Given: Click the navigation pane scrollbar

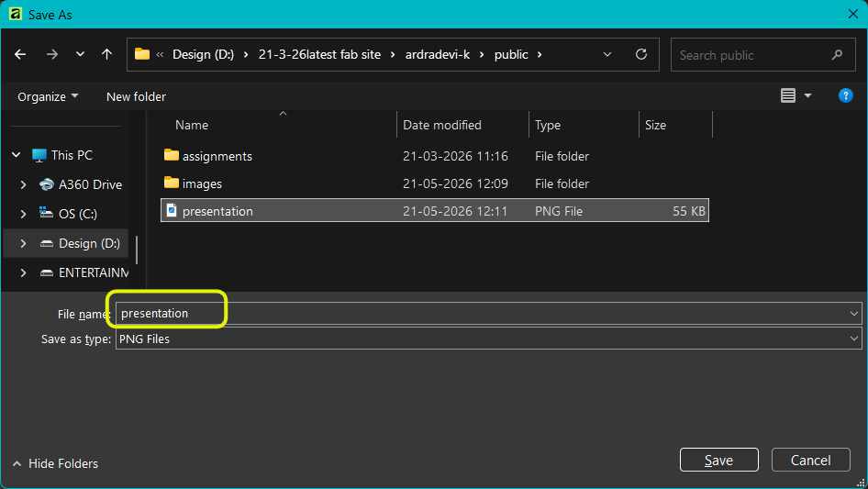Looking at the screenshot, I should pyautogui.click(x=137, y=250).
